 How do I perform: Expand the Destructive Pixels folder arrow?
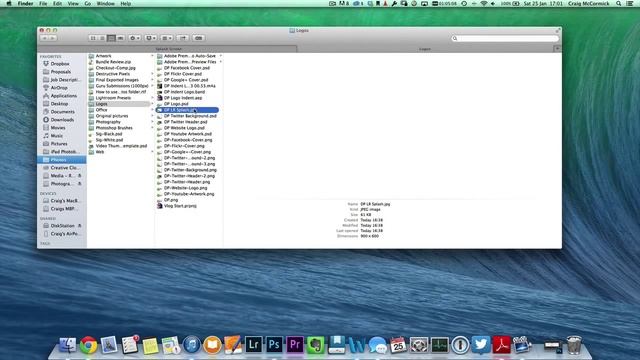(x=153, y=74)
